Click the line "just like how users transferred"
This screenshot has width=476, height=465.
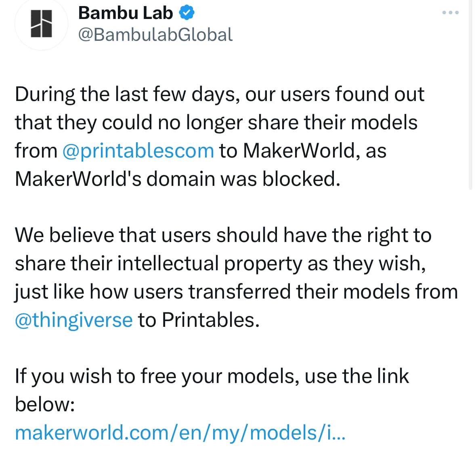pyautogui.click(x=236, y=292)
